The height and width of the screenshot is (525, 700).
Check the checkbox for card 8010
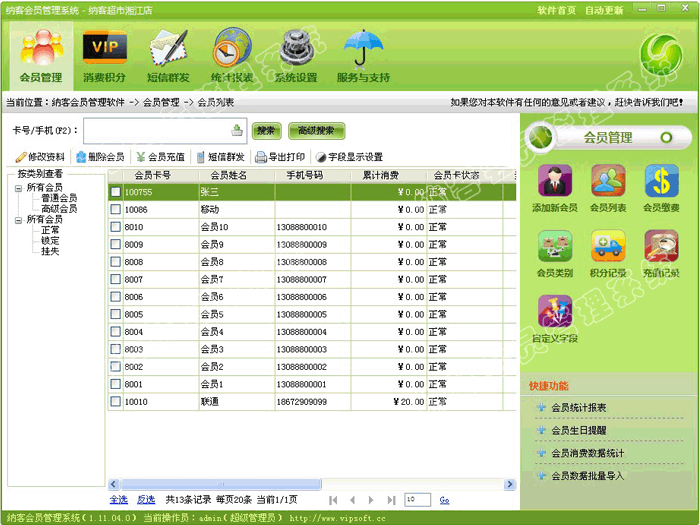[116, 227]
